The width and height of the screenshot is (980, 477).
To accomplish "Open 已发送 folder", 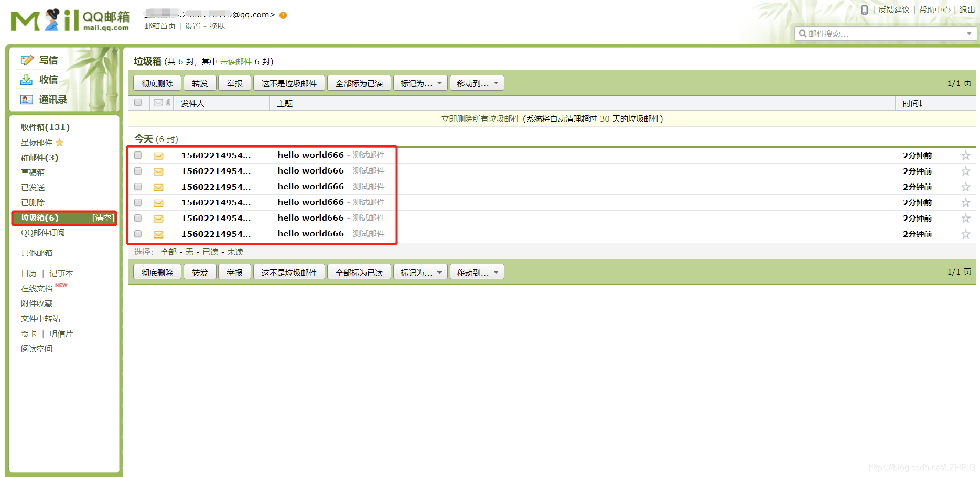I will coord(33,187).
